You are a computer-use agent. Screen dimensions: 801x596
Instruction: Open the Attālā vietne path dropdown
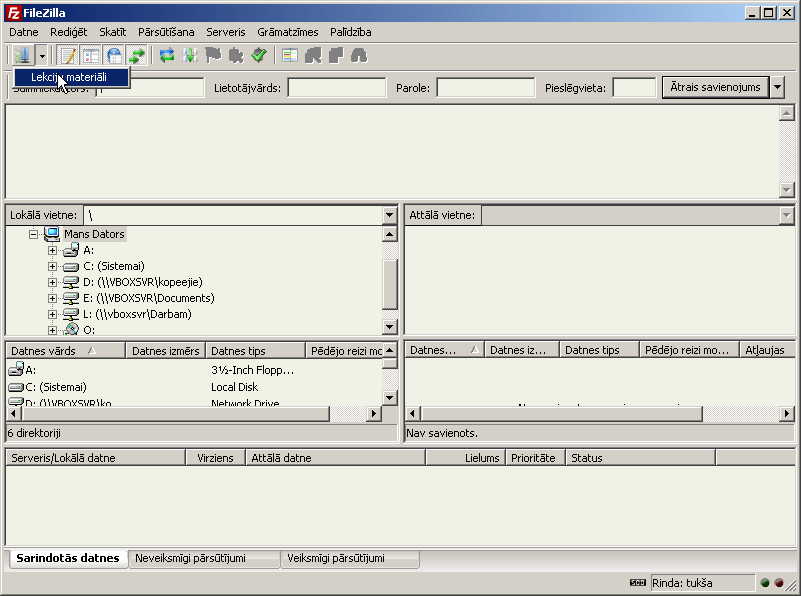click(x=787, y=216)
